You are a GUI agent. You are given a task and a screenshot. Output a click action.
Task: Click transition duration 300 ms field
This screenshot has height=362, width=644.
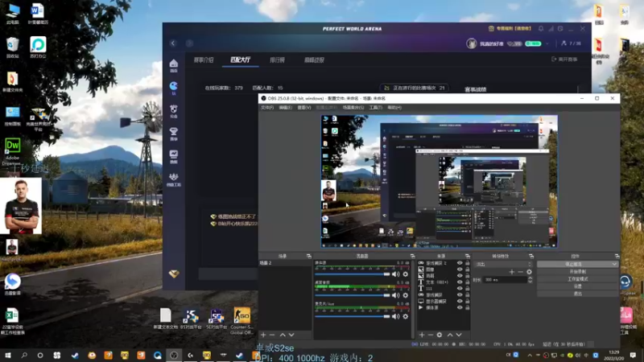click(x=505, y=279)
